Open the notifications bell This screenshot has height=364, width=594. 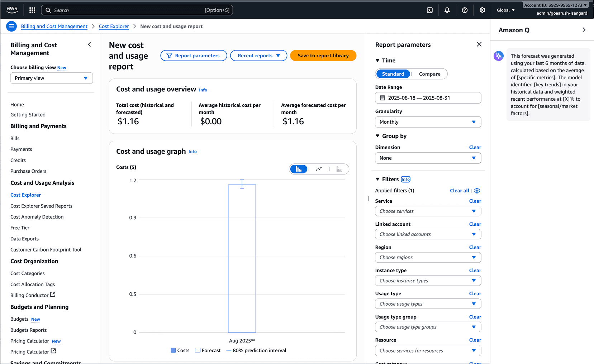point(447,10)
